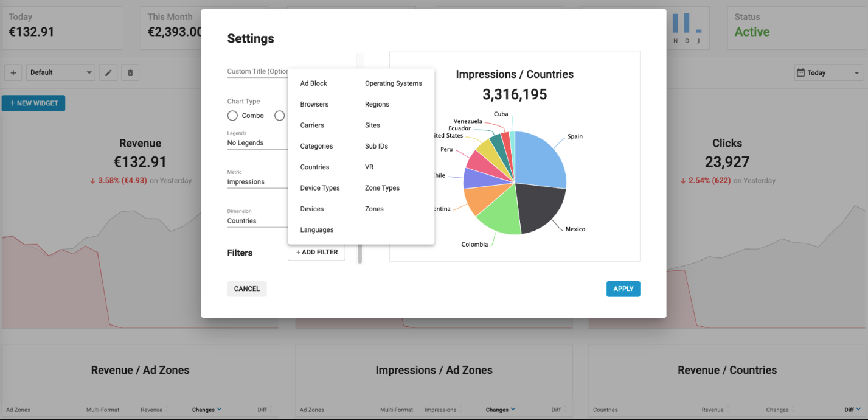868x420 pixels.
Task: Open the Metric dropdown showing Impressions
Action: point(257,182)
